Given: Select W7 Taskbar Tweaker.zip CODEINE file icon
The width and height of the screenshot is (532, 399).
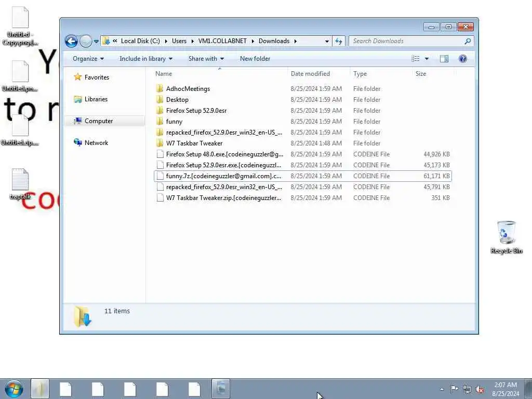Looking at the screenshot, I should [x=160, y=197].
